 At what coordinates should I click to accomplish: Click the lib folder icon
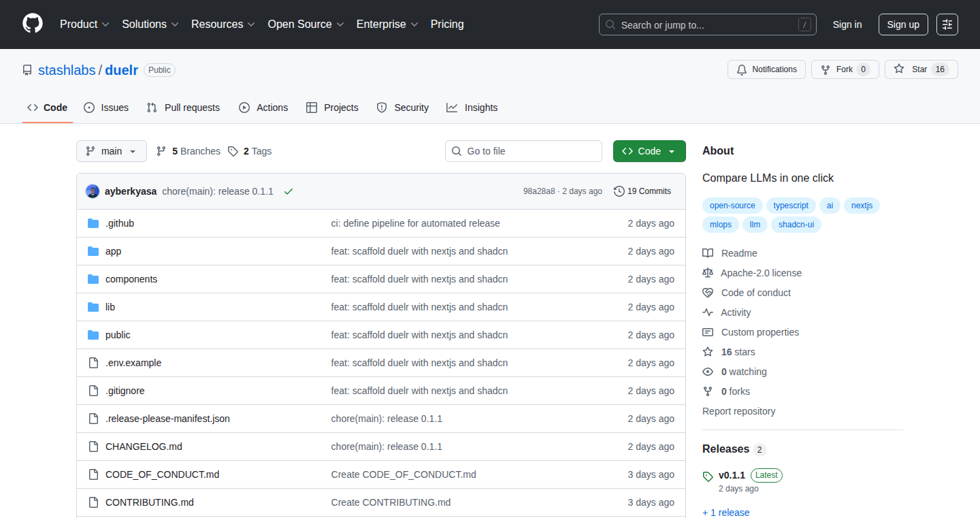pos(93,307)
